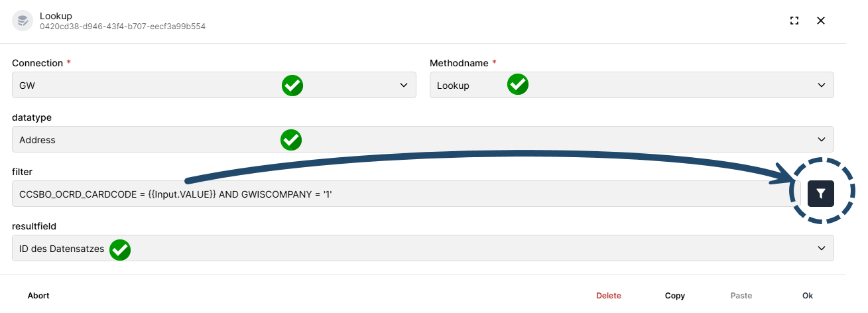Open the resultfield dropdown chevron
The height and width of the screenshot is (313, 868).
(x=822, y=248)
